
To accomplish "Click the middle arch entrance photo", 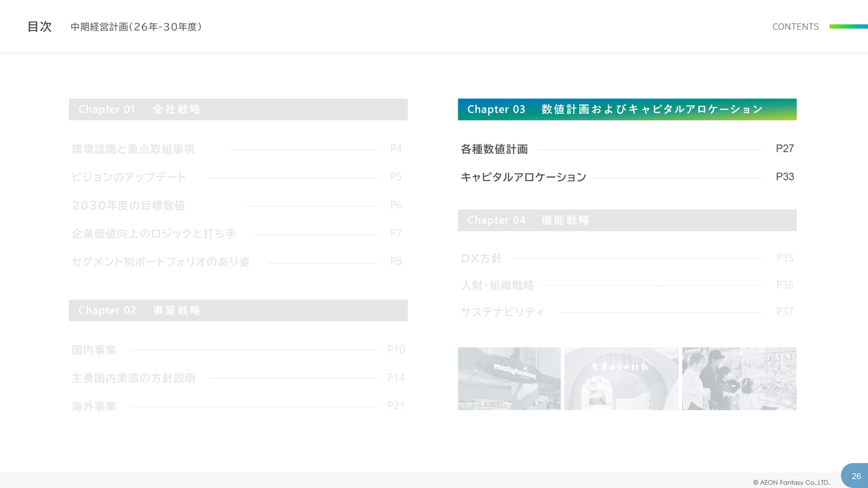I will click(621, 378).
